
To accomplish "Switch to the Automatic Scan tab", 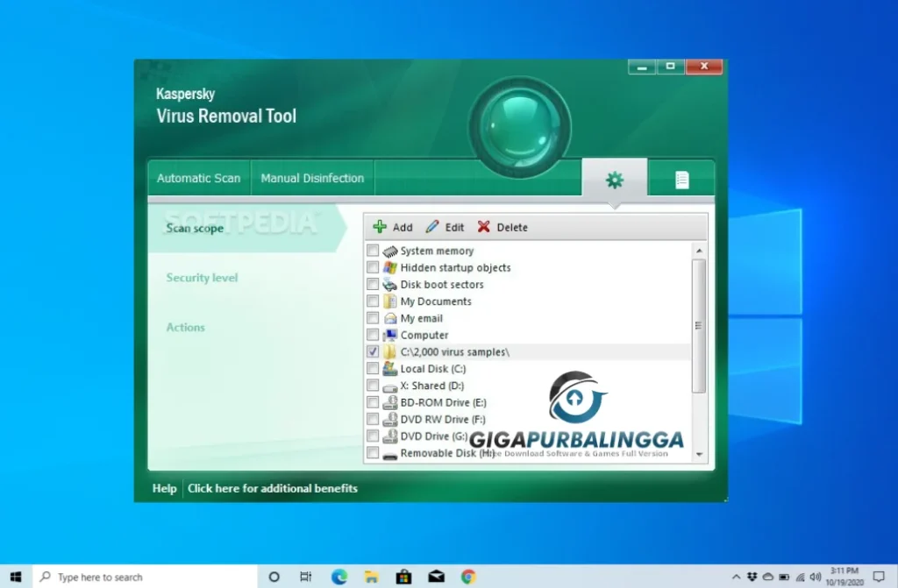I will click(x=198, y=178).
